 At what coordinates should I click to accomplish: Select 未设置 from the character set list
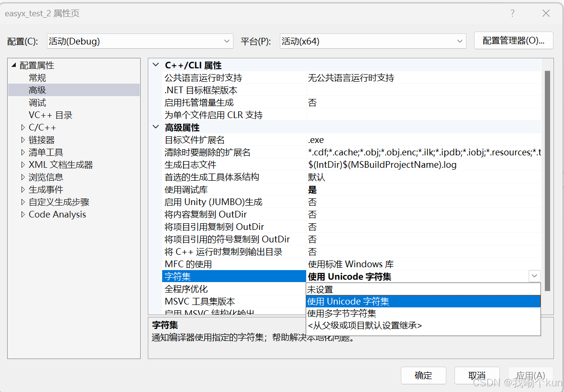point(320,289)
